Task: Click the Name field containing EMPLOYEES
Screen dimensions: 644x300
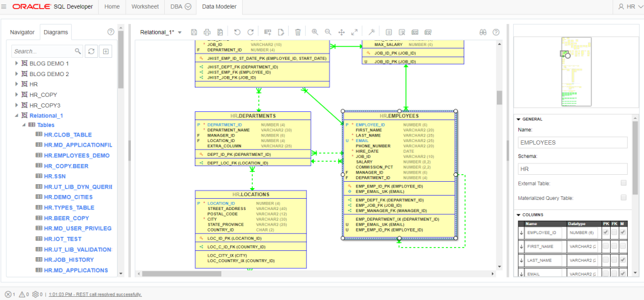Action: 572,143
